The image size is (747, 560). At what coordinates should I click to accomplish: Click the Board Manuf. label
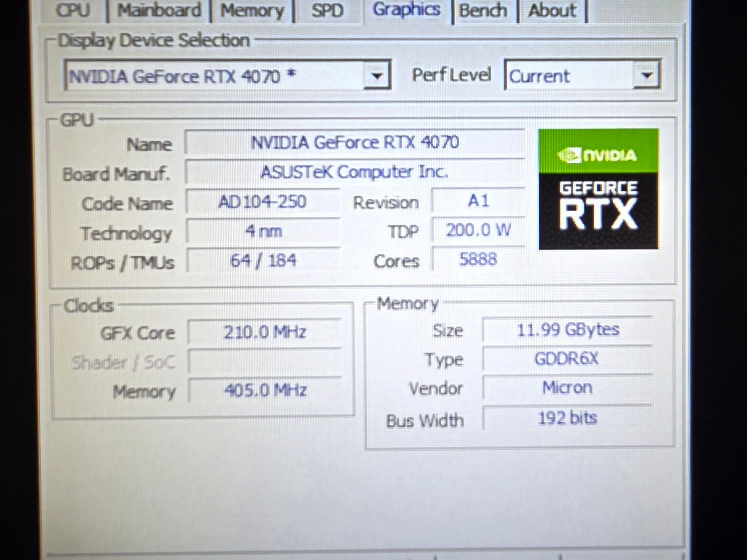pyautogui.click(x=116, y=174)
